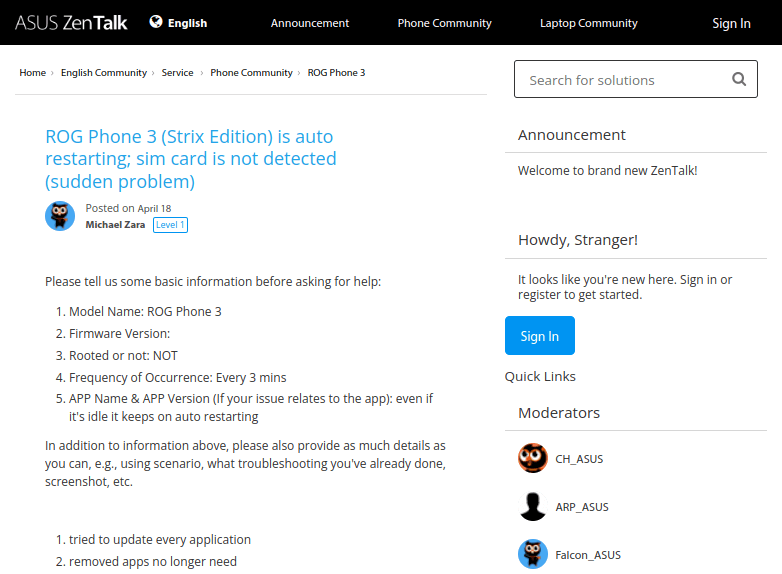Go to ROG Phone 3 breadcrumb
The height and width of the screenshot is (574, 782).
(336, 73)
